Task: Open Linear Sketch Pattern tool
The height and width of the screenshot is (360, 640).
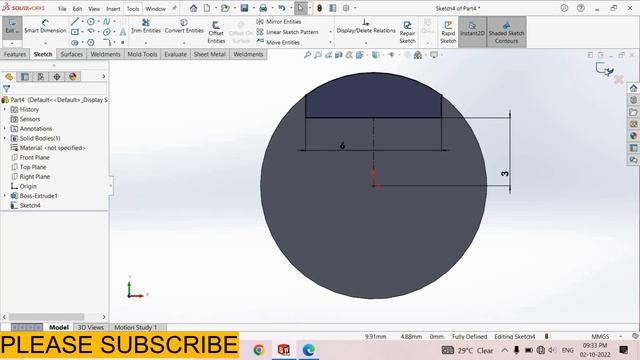Action: coord(287,32)
